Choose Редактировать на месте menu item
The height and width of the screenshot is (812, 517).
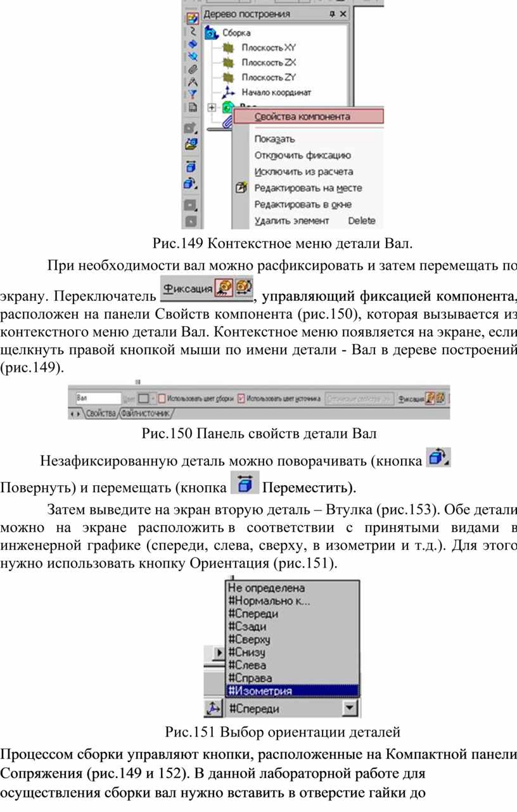point(308,188)
